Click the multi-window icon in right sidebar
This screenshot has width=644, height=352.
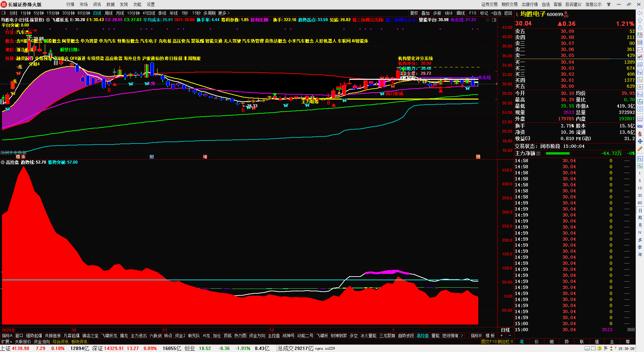tap(640, 65)
